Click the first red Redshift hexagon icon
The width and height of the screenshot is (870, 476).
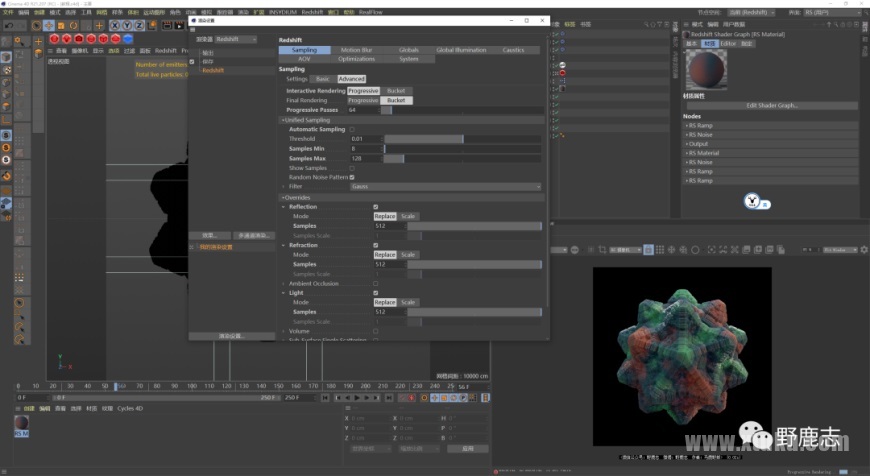click(54, 39)
